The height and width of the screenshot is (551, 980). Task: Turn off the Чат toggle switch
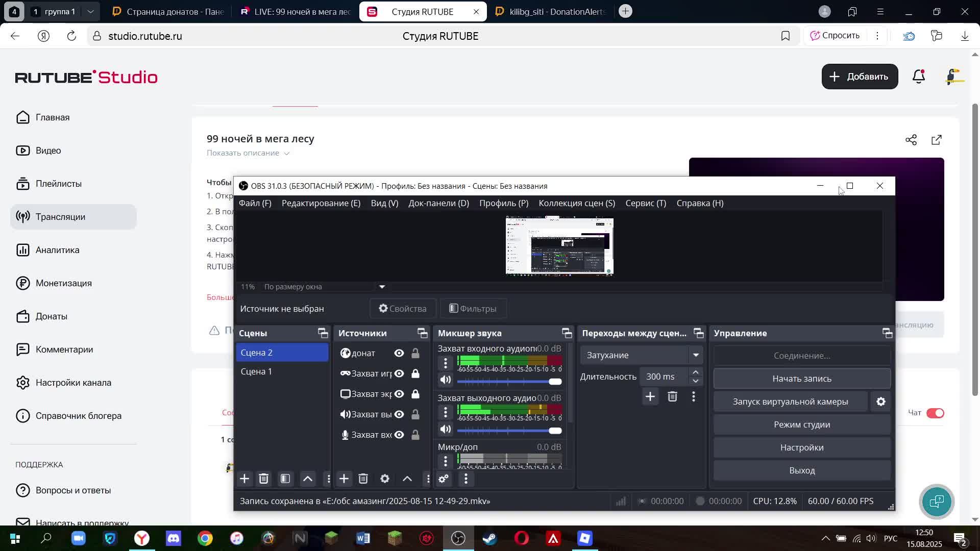point(935,413)
